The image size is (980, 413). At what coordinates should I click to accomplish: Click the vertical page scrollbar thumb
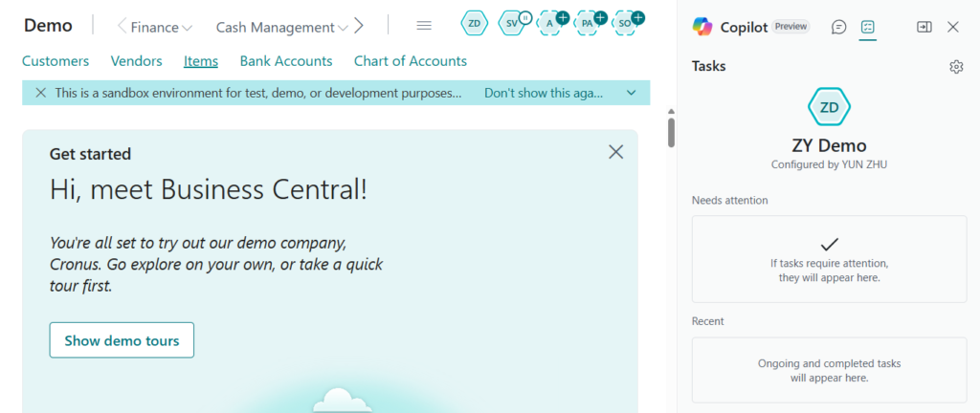click(671, 131)
